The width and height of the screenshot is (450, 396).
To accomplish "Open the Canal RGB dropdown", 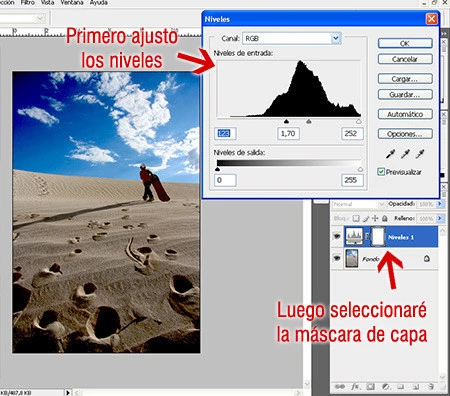I will coord(336,38).
